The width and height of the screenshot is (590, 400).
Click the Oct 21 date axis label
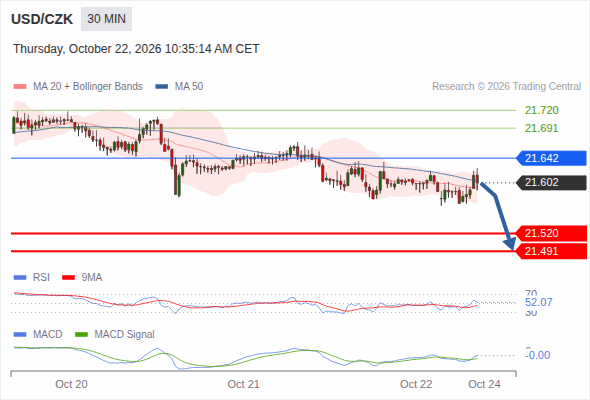pos(243,384)
